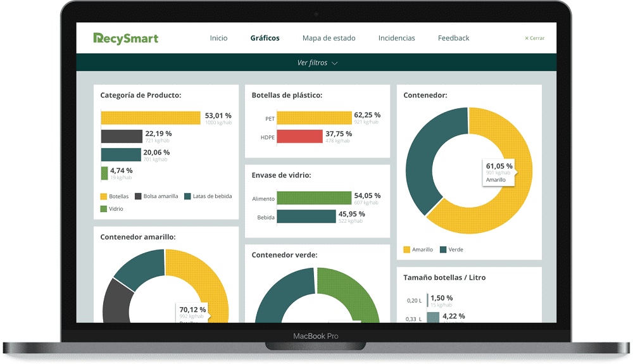Click the 37,75 % value
The width and height of the screenshot is (633, 364).
click(339, 134)
